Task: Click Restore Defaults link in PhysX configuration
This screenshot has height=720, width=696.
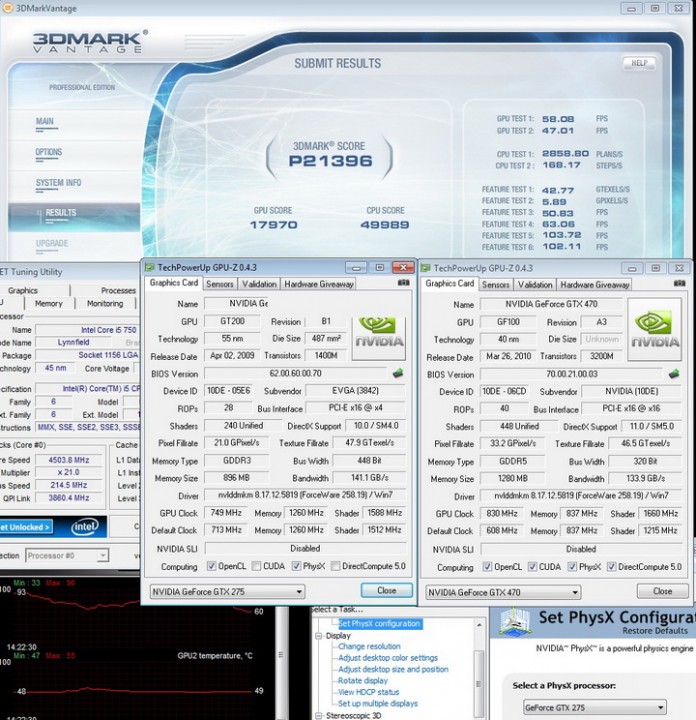Action: (x=655, y=631)
